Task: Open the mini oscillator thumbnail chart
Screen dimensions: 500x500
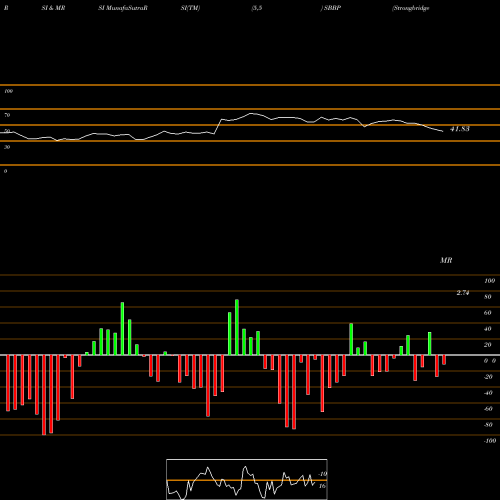Action: click(247, 479)
